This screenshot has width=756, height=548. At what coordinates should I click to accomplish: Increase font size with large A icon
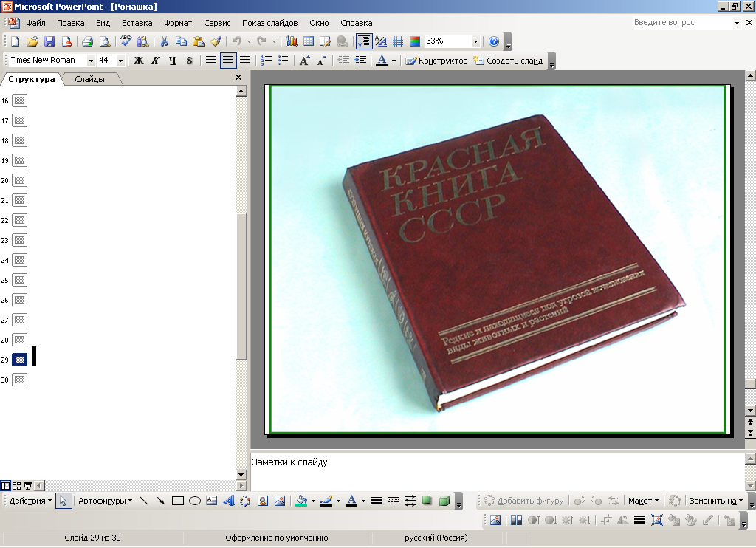point(304,61)
